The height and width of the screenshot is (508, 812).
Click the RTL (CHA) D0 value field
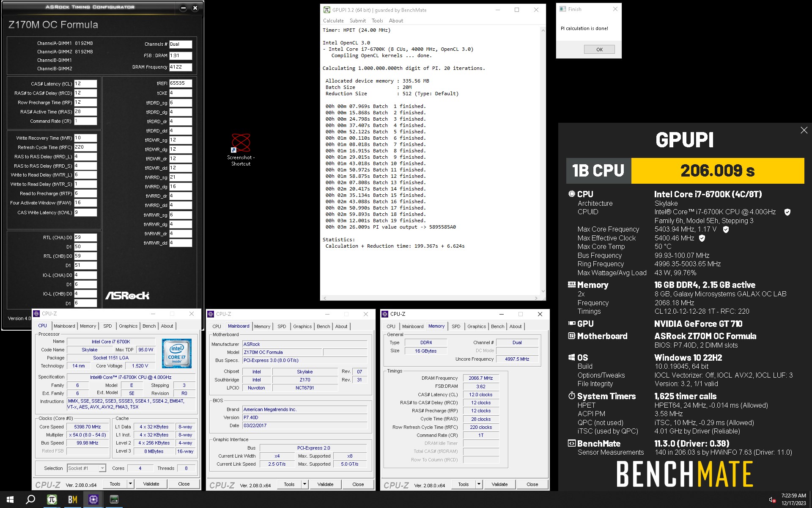click(85, 237)
